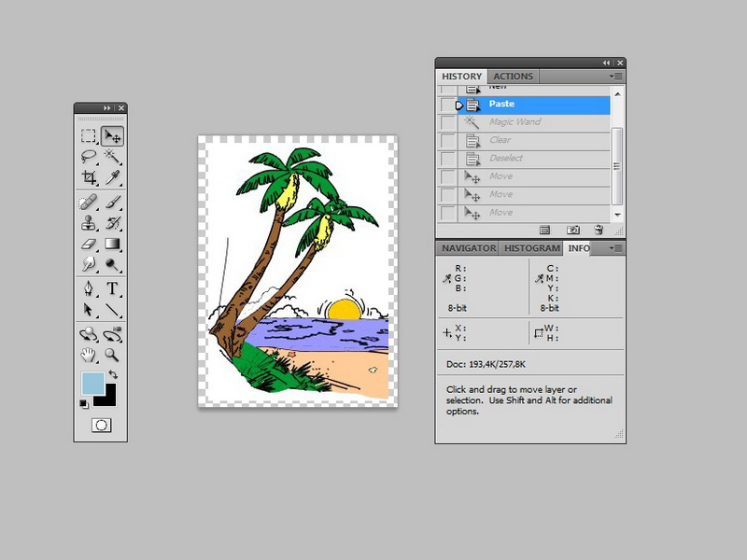Click the W H dimensions icon in Info
This screenshot has height=560, width=747.
539,333
